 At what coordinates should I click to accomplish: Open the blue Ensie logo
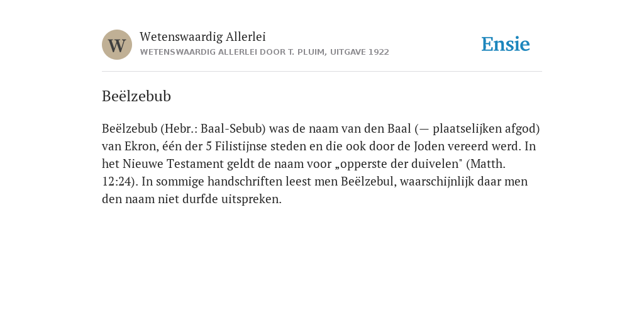(x=506, y=44)
